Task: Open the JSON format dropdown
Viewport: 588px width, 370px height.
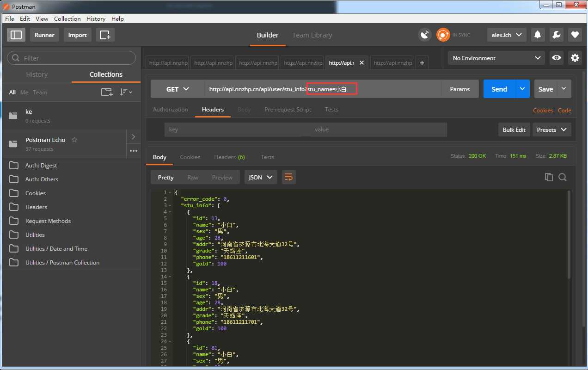Action: tap(261, 177)
